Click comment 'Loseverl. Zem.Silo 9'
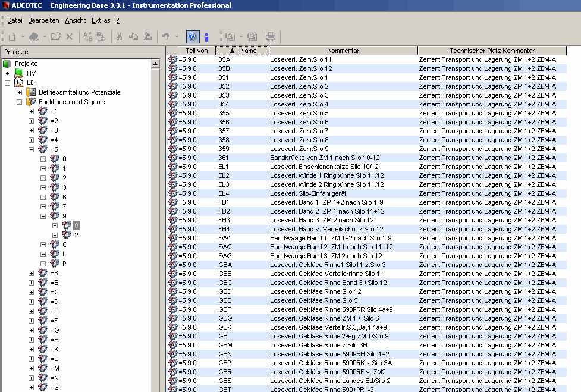 point(299,149)
